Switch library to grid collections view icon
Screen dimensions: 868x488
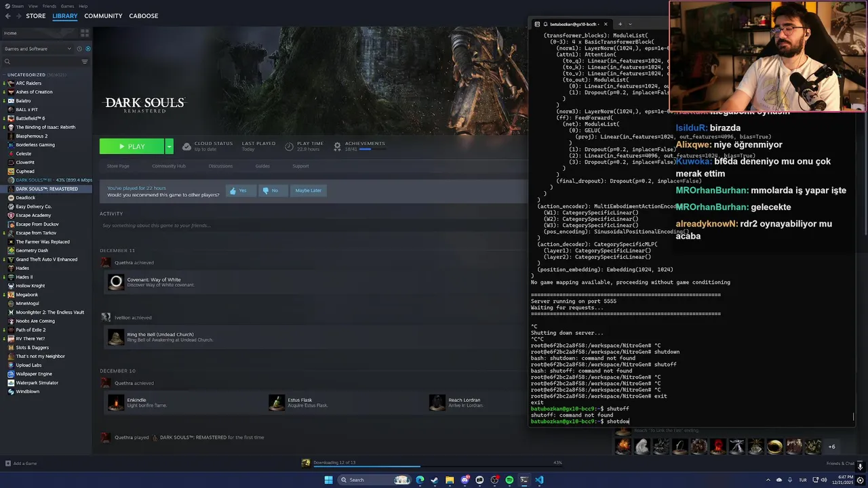tap(85, 33)
